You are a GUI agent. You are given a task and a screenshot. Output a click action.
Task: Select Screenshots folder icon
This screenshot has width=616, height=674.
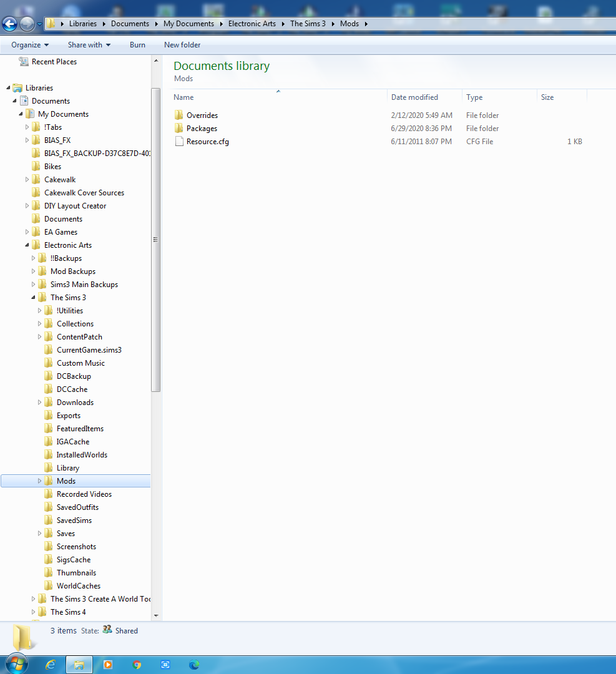[49, 547]
